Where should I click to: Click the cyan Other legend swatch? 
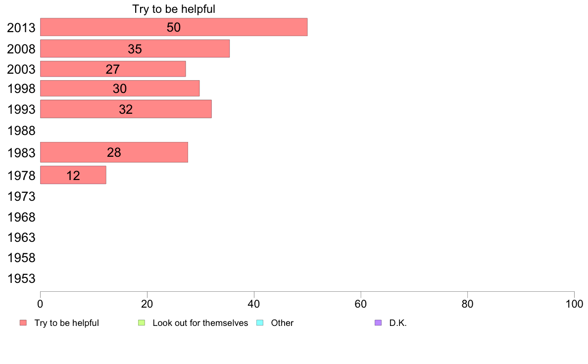260,323
